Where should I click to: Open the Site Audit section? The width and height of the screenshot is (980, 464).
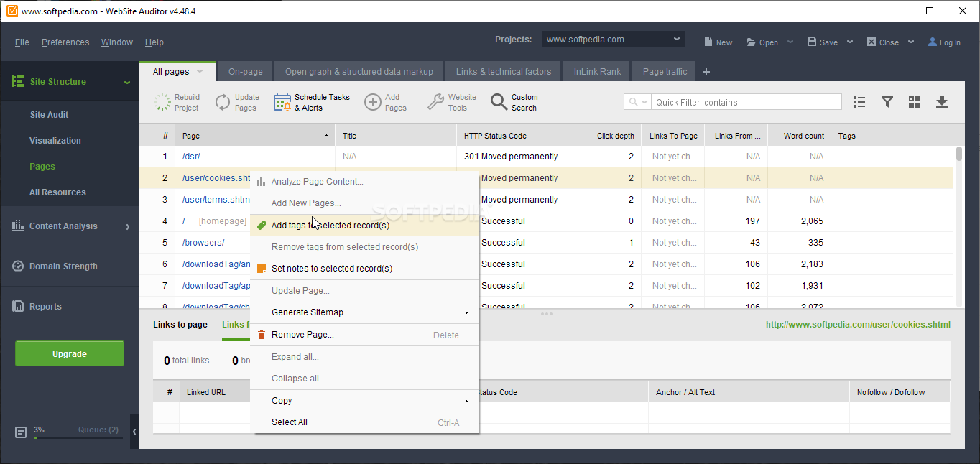pos(49,115)
